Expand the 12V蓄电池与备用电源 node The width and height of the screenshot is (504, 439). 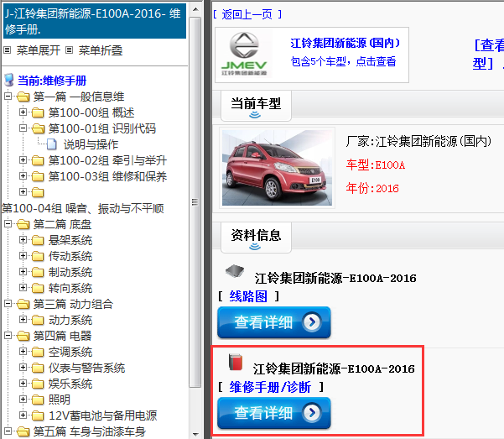(23, 415)
